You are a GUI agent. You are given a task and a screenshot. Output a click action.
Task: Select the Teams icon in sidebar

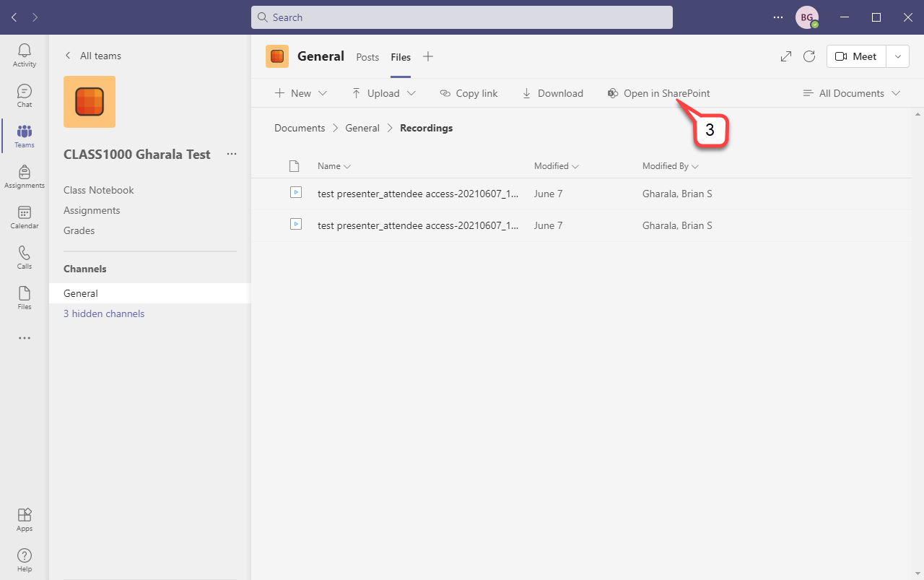(25, 136)
